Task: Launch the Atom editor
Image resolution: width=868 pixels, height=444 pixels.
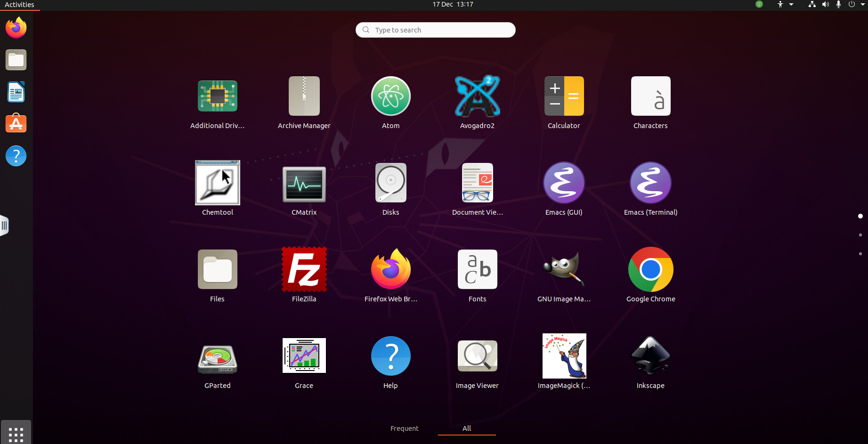Action: point(390,97)
